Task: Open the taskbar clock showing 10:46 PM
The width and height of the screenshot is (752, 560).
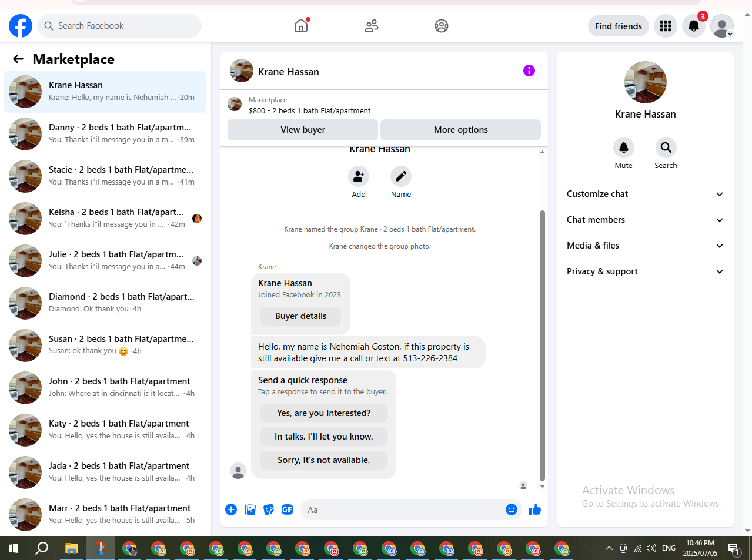Action: point(700,548)
